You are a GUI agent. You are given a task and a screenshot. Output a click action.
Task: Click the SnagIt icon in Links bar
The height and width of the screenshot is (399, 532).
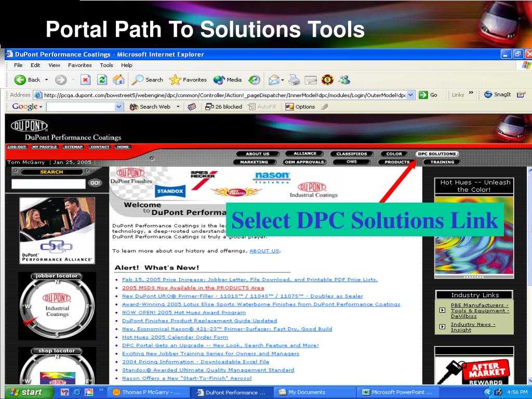[497, 95]
